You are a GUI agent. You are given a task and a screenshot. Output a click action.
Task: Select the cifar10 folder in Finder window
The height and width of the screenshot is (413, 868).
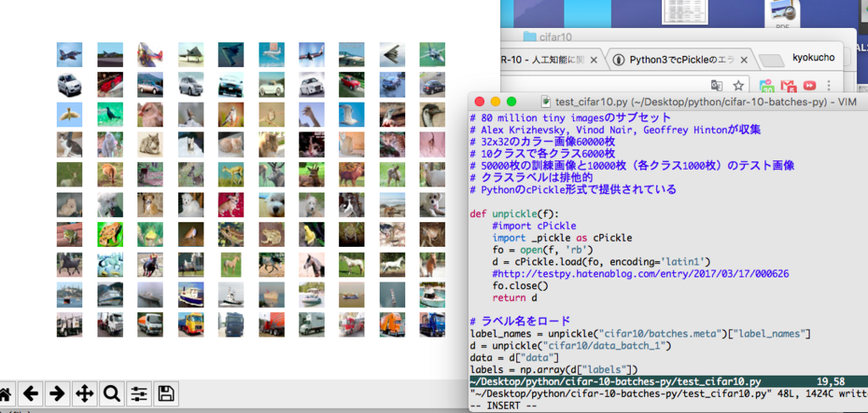548,37
